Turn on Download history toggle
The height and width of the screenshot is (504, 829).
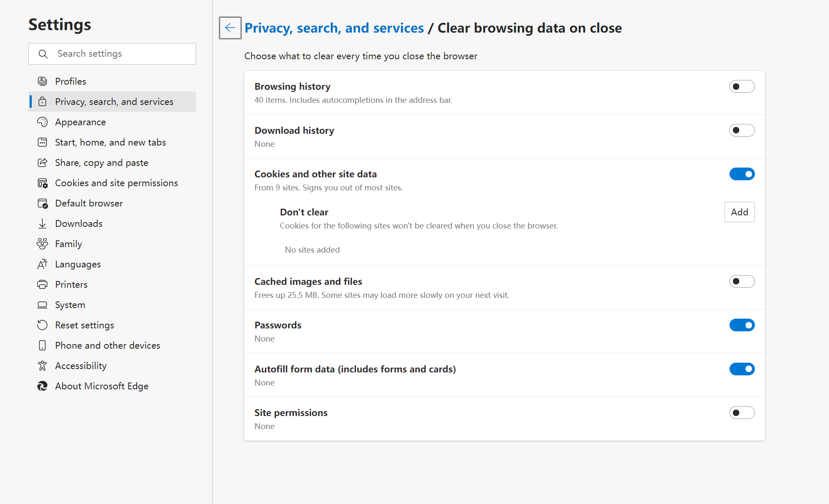pyautogui.click(x=742, y=130)
